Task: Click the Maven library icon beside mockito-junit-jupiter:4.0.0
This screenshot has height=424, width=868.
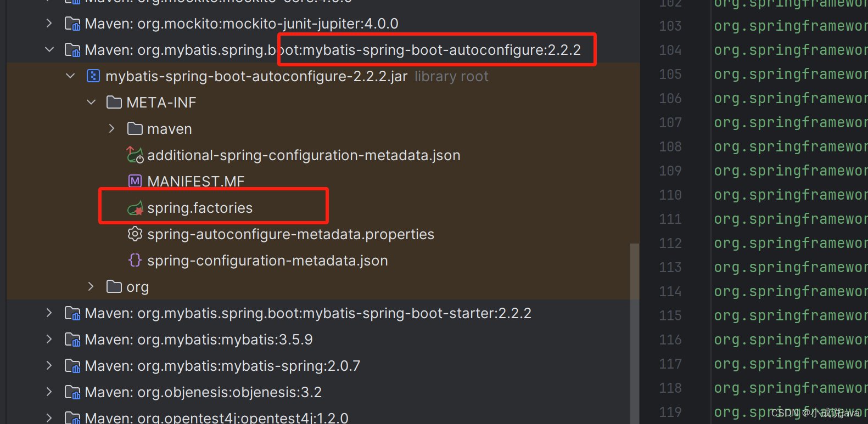Action: point(72,24)
